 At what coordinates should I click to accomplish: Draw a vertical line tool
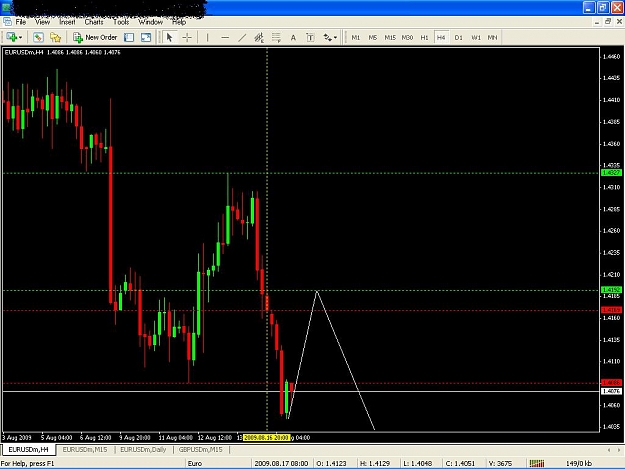[207, 37]
